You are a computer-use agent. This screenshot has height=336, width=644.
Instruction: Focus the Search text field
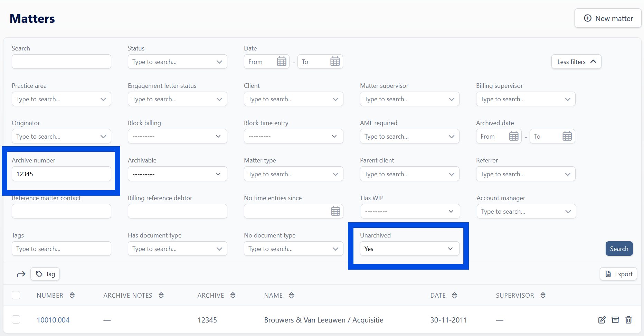(61, 62)
